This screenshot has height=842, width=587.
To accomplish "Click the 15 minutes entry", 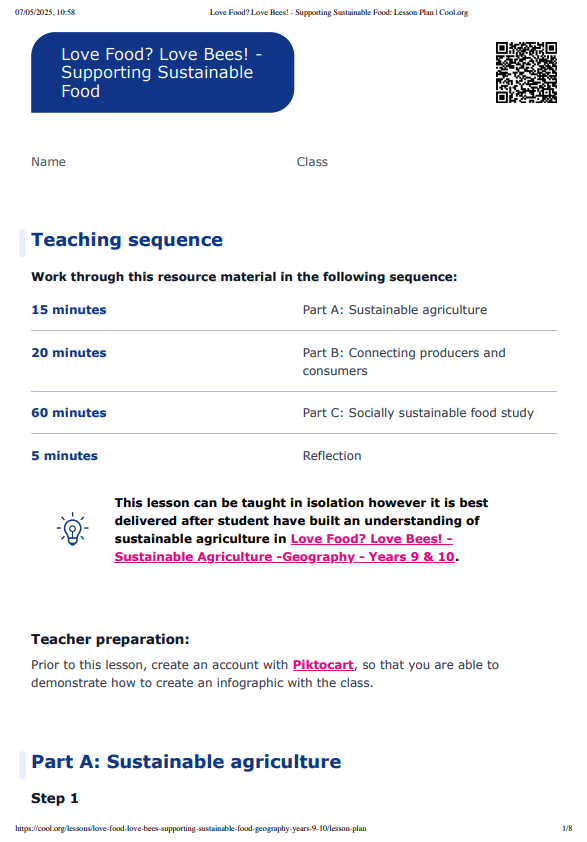I will click(x=69, y=310).
